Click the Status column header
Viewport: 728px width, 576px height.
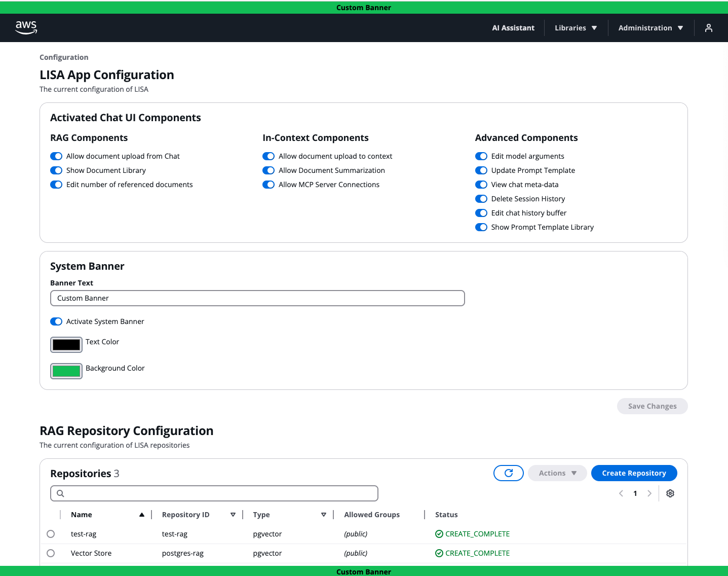[446, 515]
